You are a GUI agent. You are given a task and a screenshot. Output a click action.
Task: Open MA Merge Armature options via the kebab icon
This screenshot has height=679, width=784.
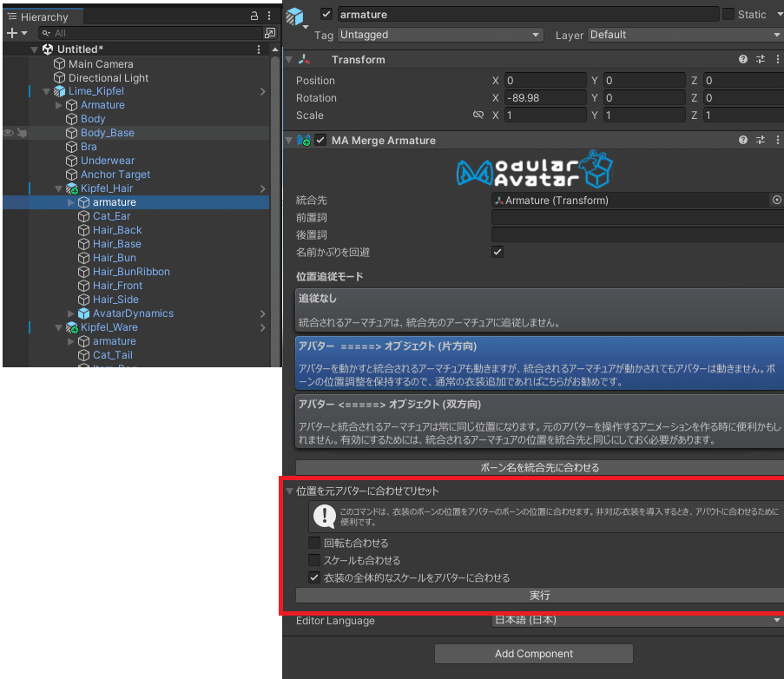click(x=777, y=140)
